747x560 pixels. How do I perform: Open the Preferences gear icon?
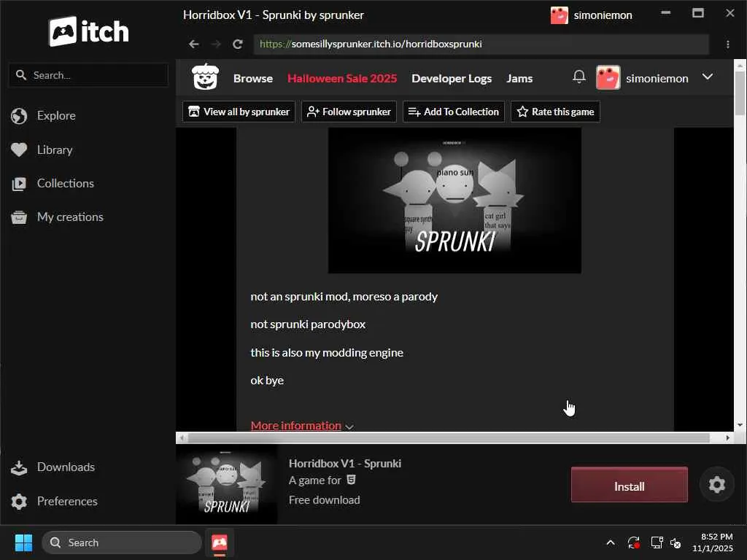pos(19,502)
